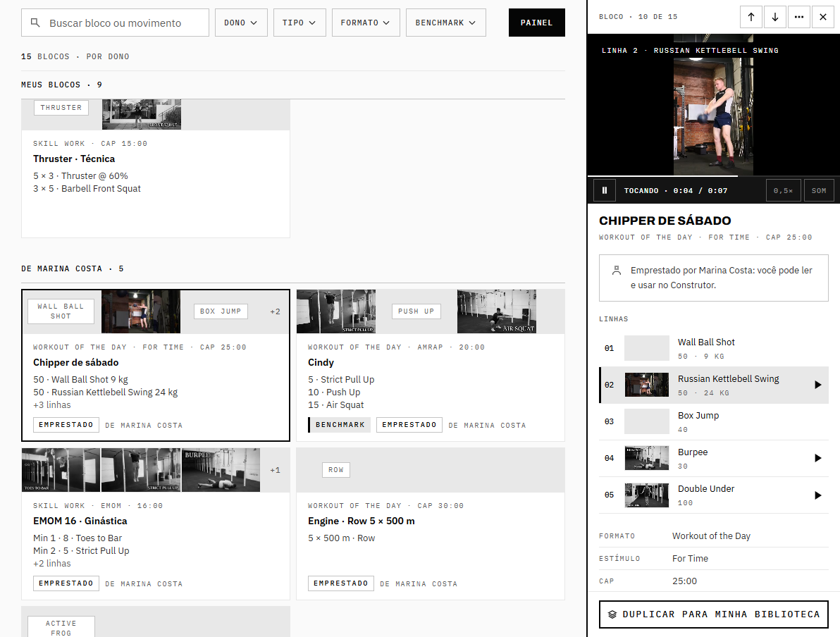This screenshot has width=840, height=637.
Task: Click the +2 more movements on Chipper
Action: 276,311
